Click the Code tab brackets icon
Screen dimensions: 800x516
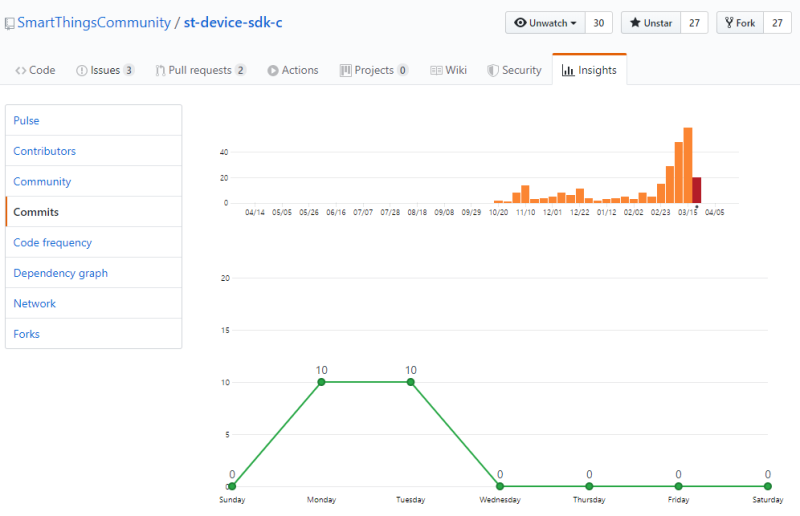click(x=20, y=70)
